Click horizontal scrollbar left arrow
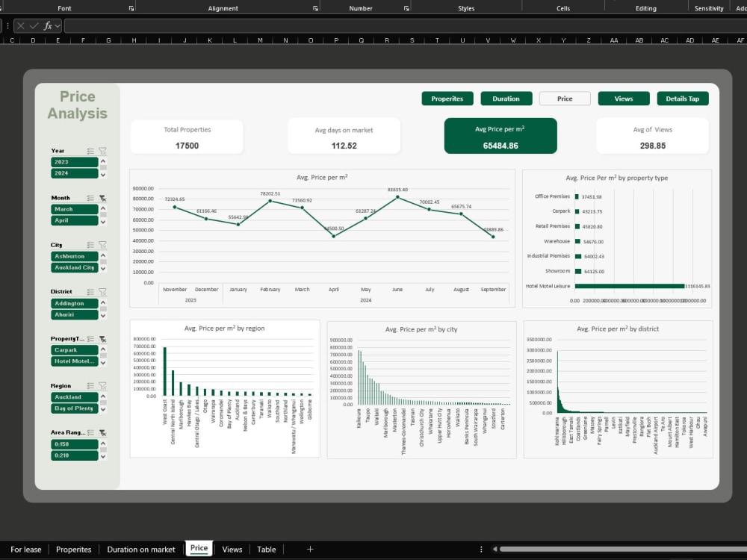The height and width of the screenshot is (560, 747). click(495, 549)
